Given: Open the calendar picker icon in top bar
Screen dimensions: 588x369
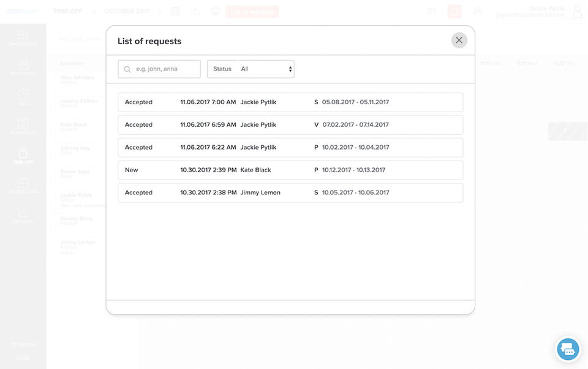Looking at the screenshot, I should (175, 11).
